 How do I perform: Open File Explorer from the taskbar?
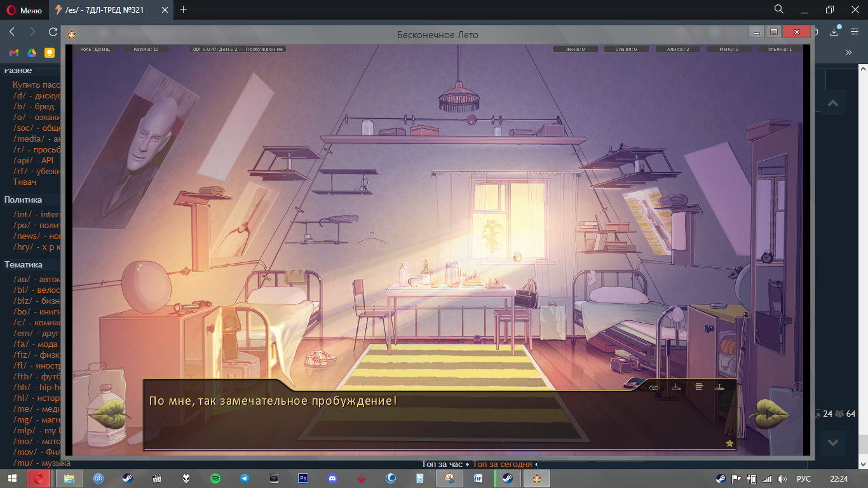tap(69, 478)
